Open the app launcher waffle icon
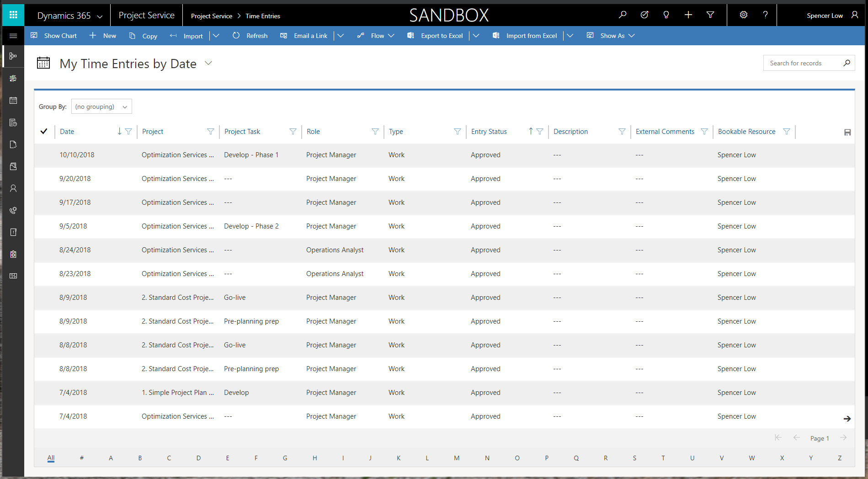 13,15
